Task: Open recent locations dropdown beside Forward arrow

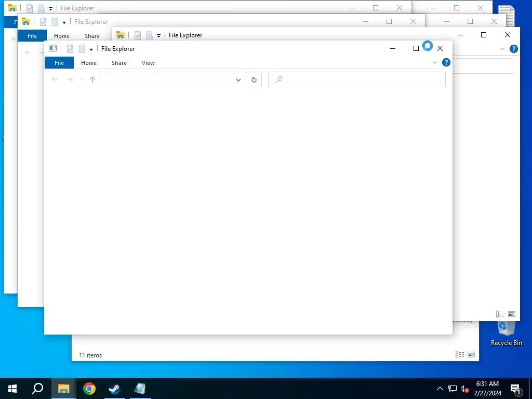Action: click(x=82, y=79)
